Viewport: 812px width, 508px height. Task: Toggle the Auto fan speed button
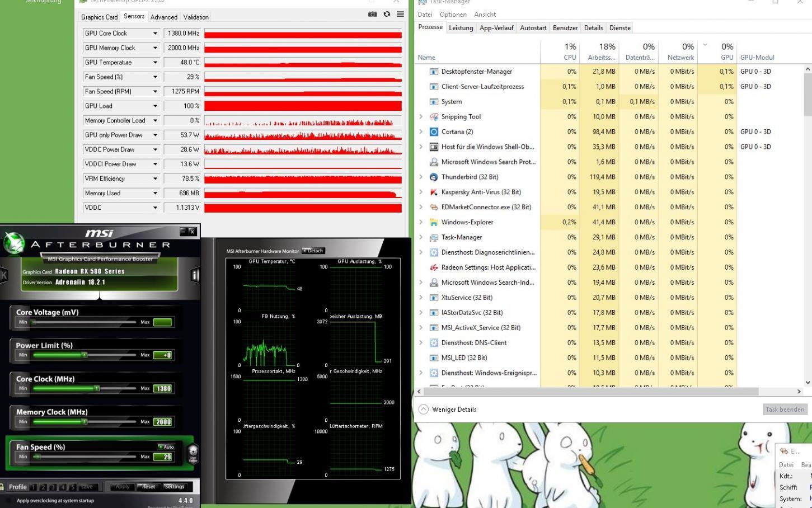pos(166,446)
